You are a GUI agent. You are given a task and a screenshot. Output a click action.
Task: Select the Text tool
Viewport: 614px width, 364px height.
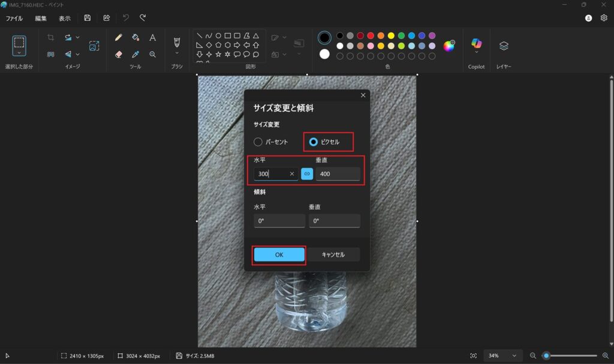[153, 38]
